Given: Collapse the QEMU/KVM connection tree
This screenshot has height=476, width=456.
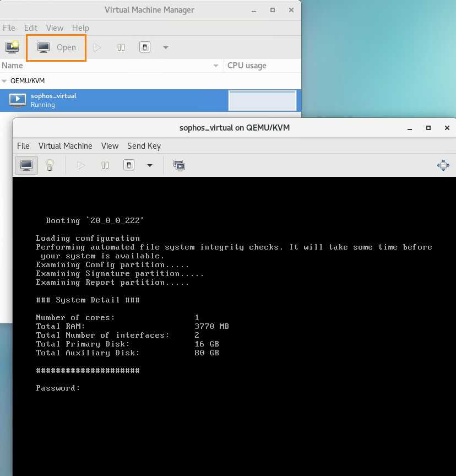Looking at the screenshot, I should point(5,81).
